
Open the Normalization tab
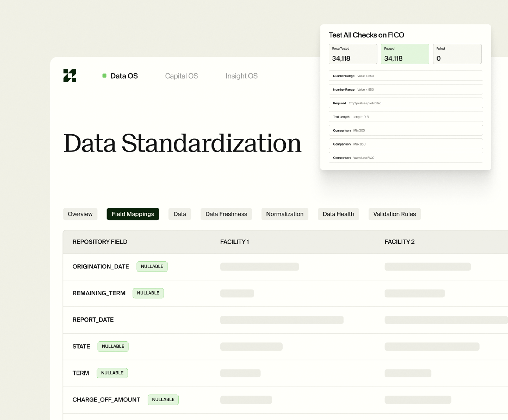285,214
